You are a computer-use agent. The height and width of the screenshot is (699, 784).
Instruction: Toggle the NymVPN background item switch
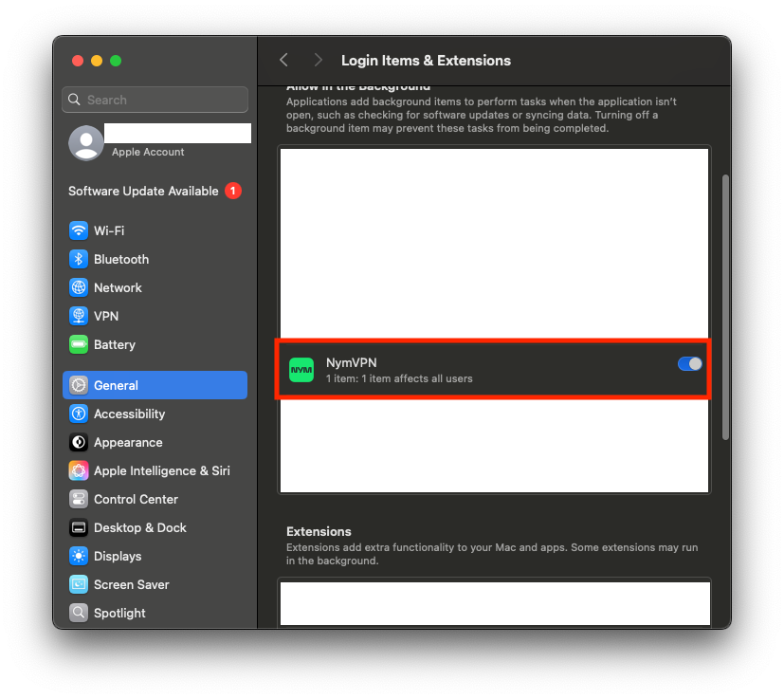pos(689,364)
